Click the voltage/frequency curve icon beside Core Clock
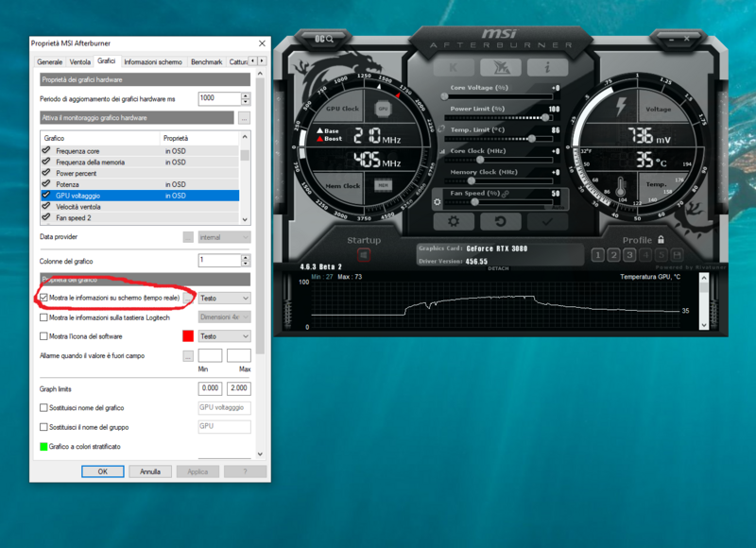 442,151
